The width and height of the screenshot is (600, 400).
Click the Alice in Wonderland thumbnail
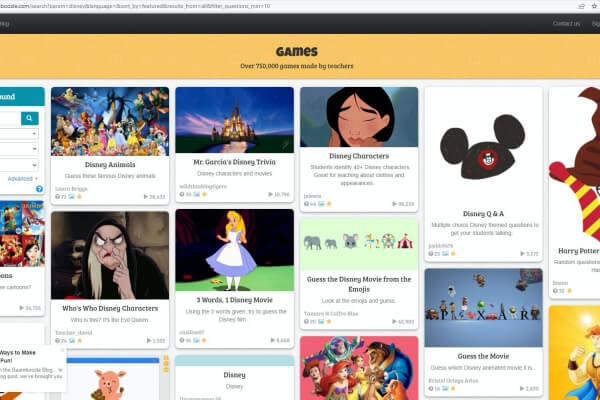pos(235,250)
